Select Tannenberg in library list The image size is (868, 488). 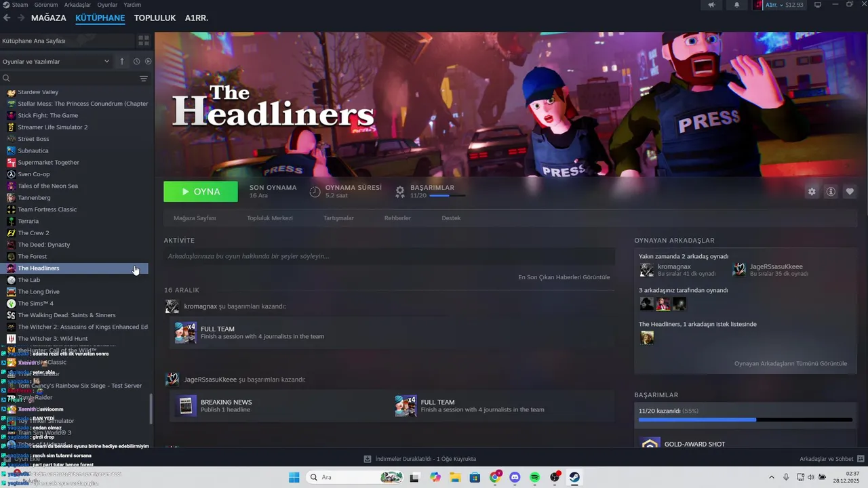[34, 197]
